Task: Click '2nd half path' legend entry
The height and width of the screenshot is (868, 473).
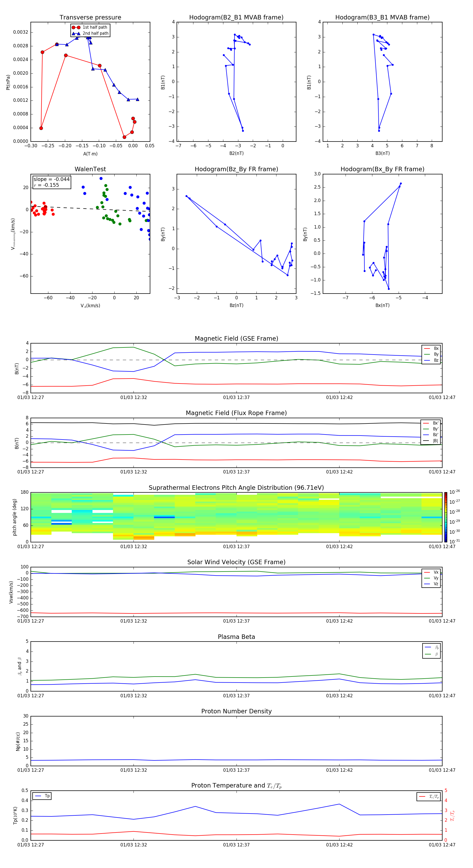Action: 90,33
